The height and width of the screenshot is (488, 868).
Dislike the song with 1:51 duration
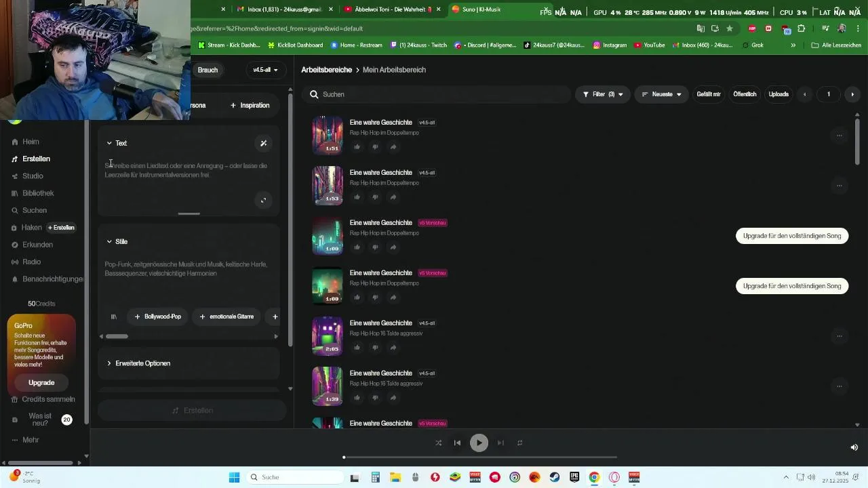(375, 147)
